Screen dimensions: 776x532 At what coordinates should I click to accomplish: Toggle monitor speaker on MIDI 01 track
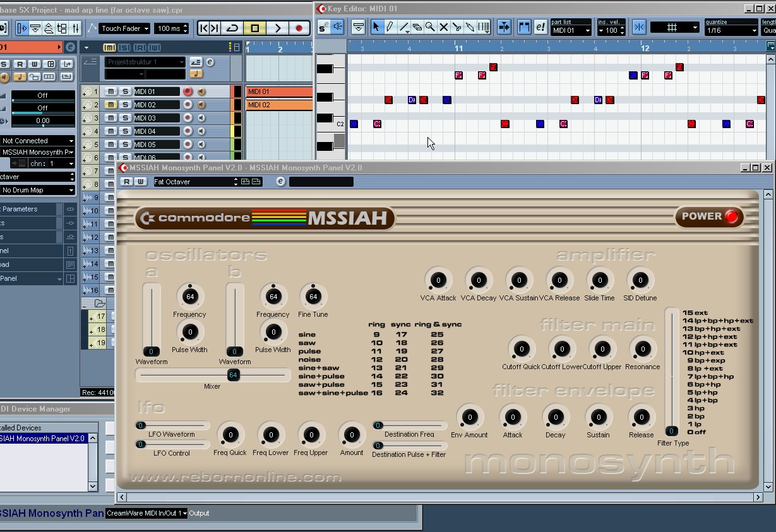pos(201,92)
